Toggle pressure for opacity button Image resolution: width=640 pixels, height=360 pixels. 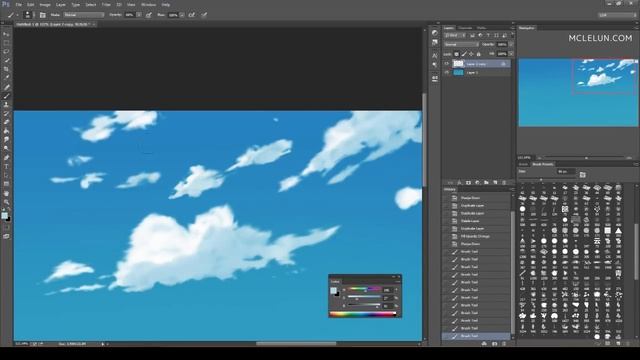tap(149, 15)
